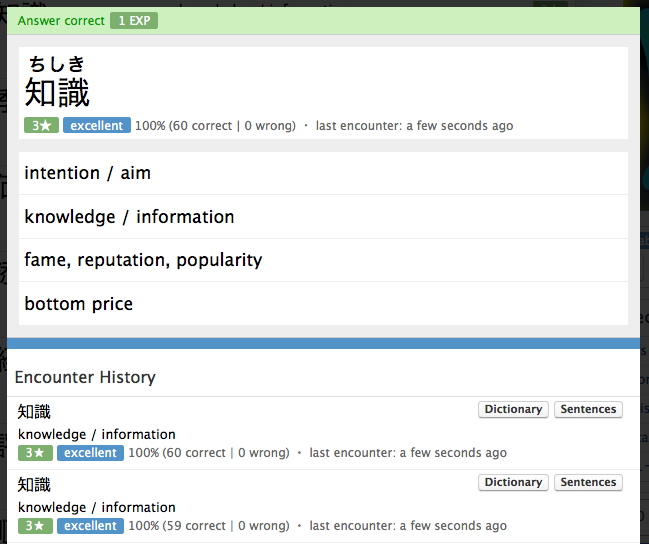Click the excellent badge in first history entry
The image size is (649, 544).
(91, 453)
